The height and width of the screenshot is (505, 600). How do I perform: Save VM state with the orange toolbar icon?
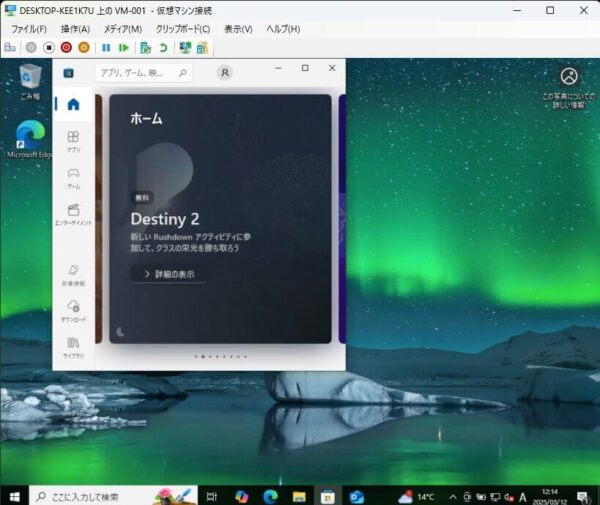tap(84, 47)
